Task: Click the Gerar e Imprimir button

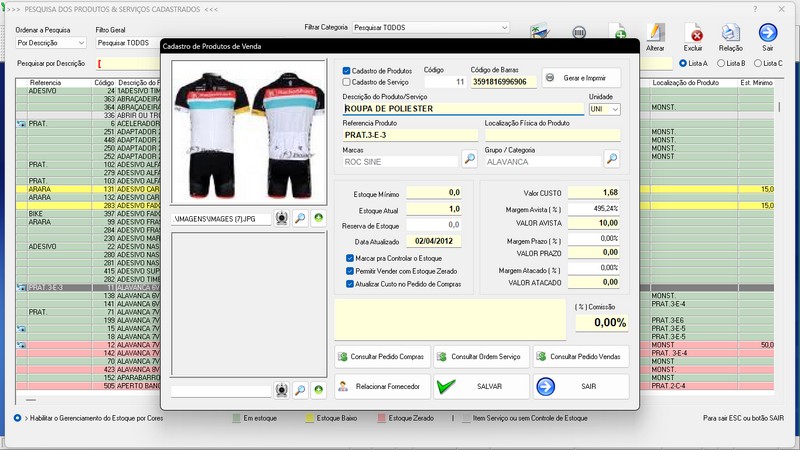Action: click(x=581, y=78)
